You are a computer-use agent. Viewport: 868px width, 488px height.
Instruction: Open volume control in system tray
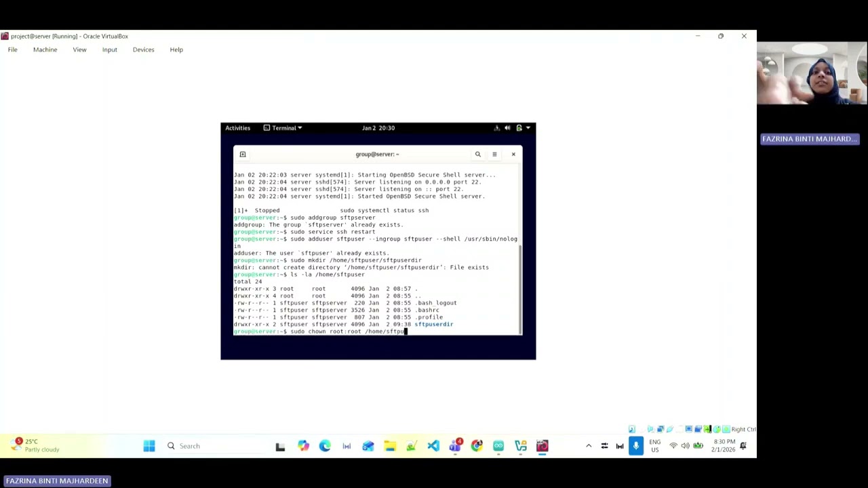coord(686,446)
